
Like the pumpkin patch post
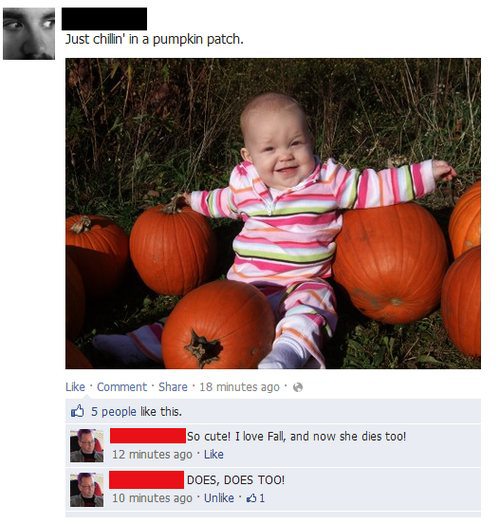click(75, 387)
